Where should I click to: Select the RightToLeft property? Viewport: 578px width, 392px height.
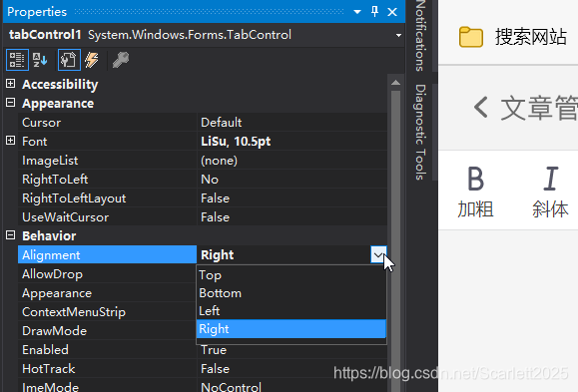click(x=107, y=180)
